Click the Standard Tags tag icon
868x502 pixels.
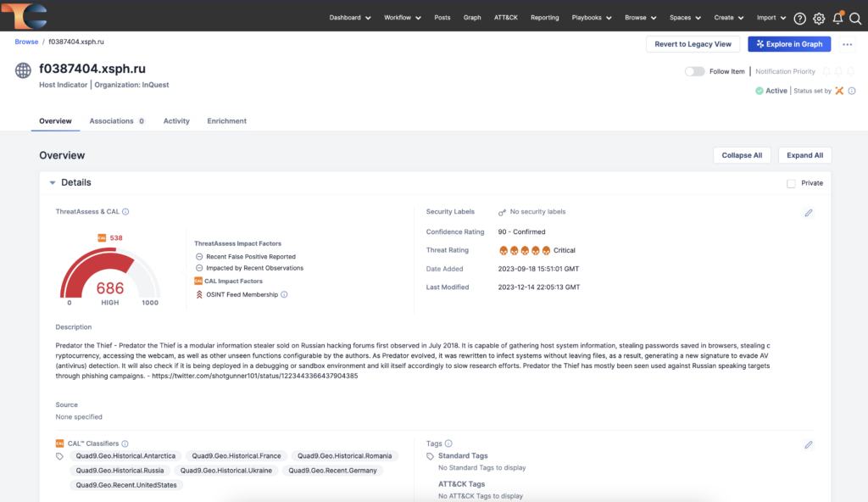[x=430, y=456]
